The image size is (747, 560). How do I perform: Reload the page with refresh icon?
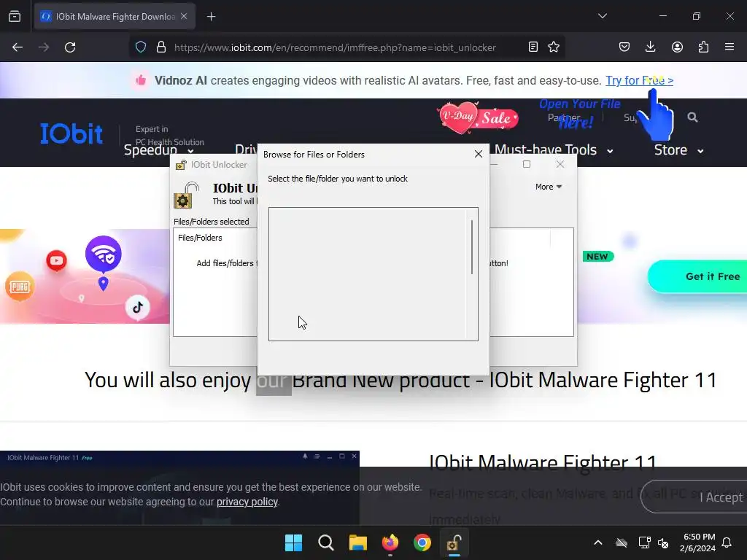tap(70, 47)
